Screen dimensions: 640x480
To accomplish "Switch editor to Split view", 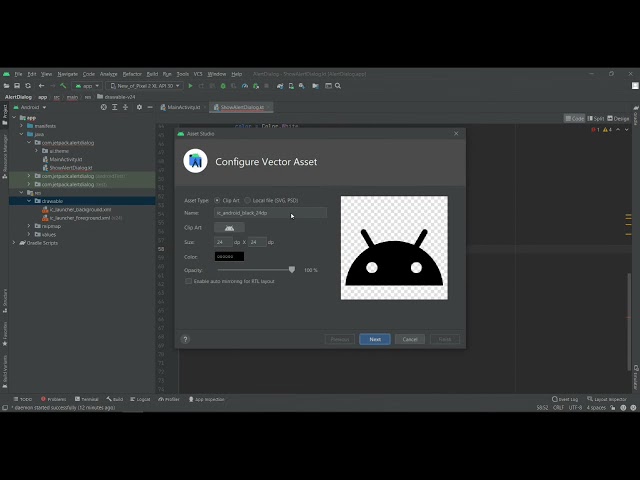I will (596, 118).
